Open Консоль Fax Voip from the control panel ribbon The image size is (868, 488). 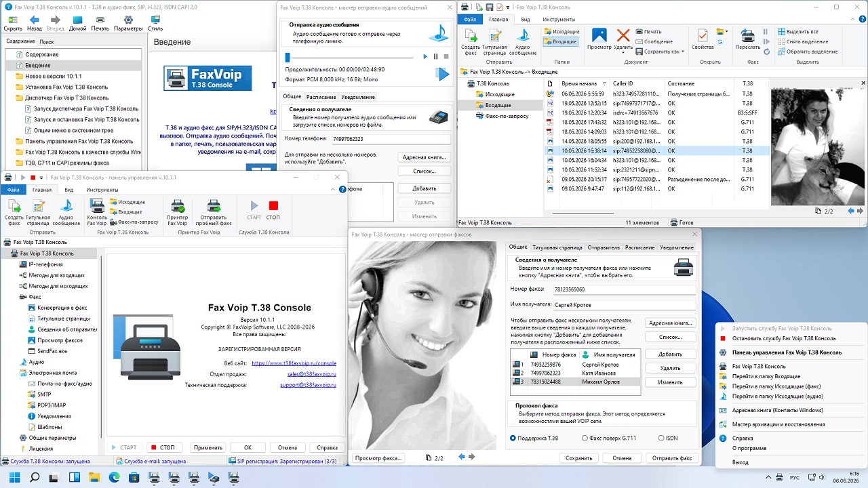[97, 212]
